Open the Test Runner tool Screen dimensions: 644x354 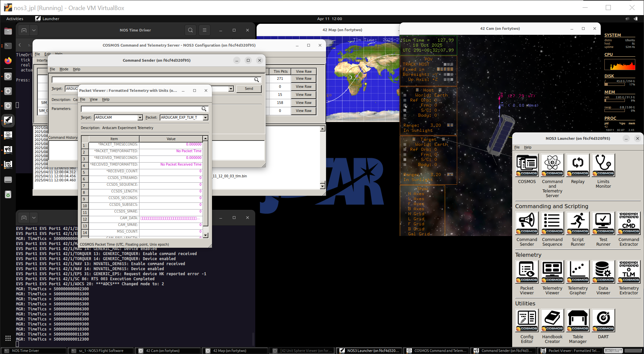point(603,223)
